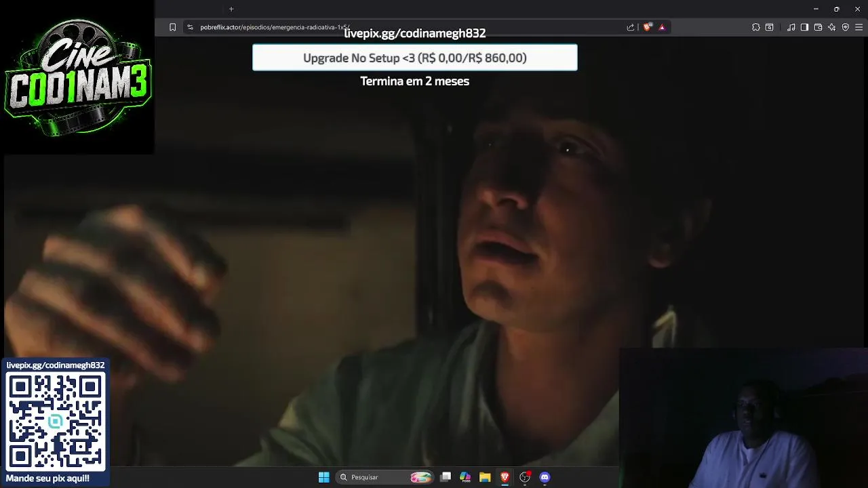Minimize the browser window

[x=816, y=9]
